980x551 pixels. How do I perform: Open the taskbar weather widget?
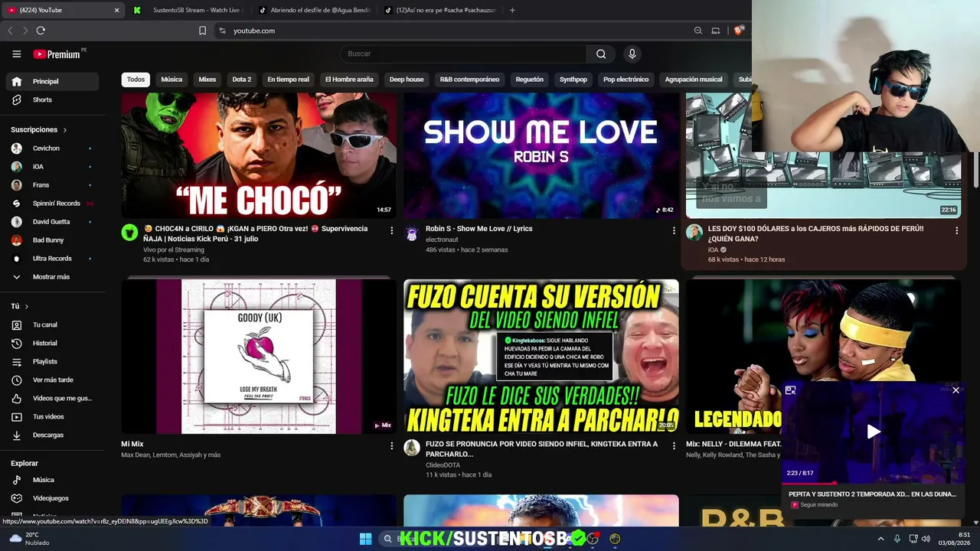pos(29,539)
